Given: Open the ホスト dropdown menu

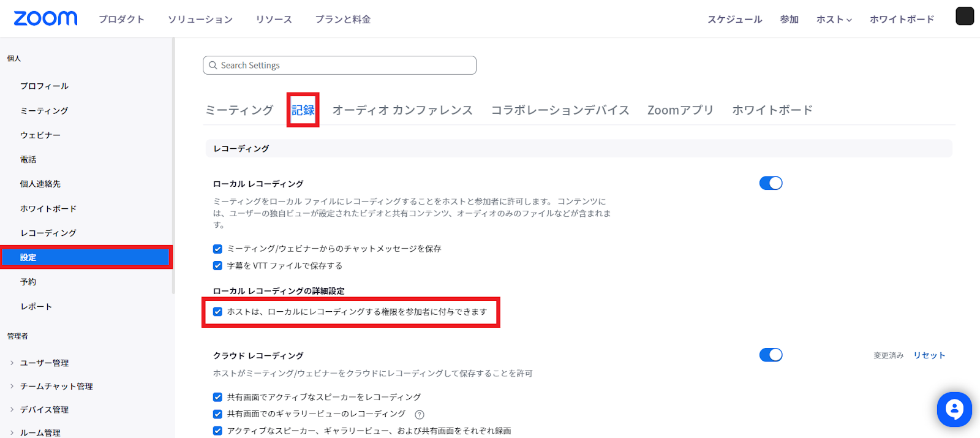Looking at the screenshot, I should (x=834, y=20).
